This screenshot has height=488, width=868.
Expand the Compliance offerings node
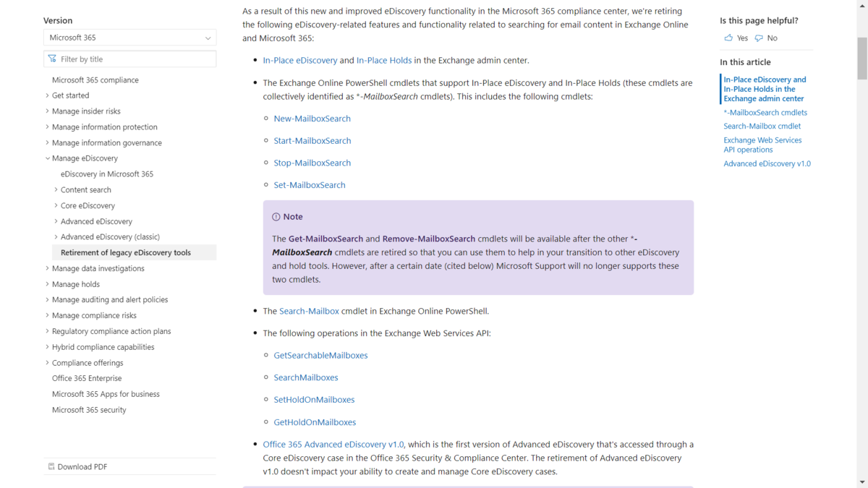(48, 363)
